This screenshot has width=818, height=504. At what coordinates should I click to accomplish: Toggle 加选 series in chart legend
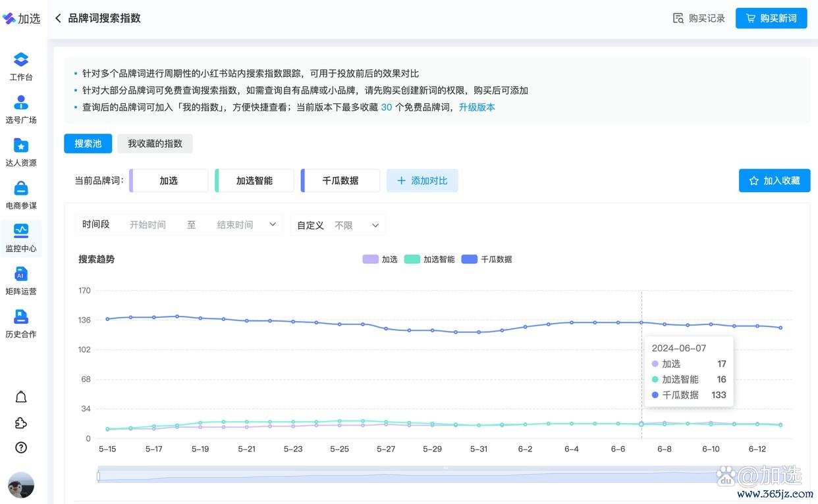(380, 259)
